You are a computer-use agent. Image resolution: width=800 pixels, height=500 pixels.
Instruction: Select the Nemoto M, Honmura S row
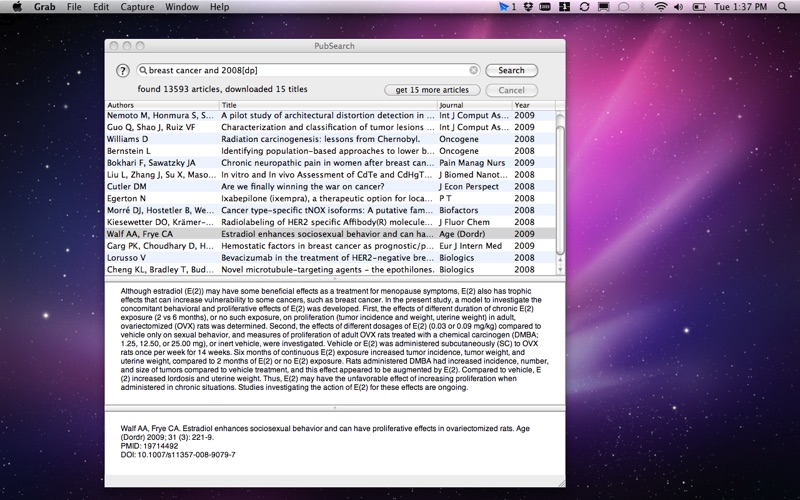click(330, 115)
